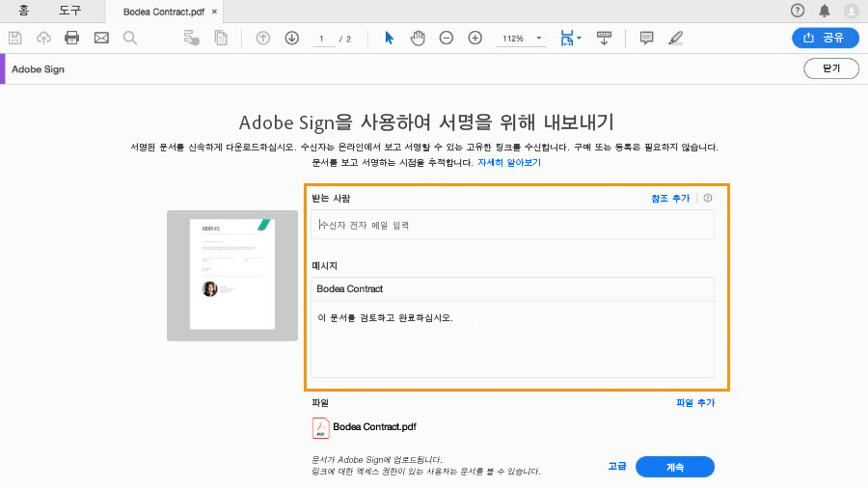Send file by email envelope icon
The width and height of the screenshot is (868, 488).
point(101,38)
